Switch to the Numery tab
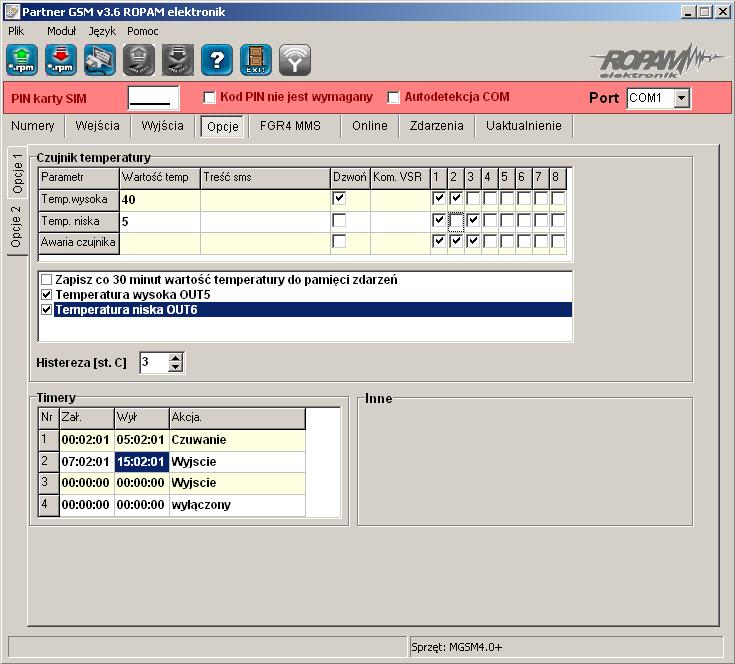 point(33,126)
